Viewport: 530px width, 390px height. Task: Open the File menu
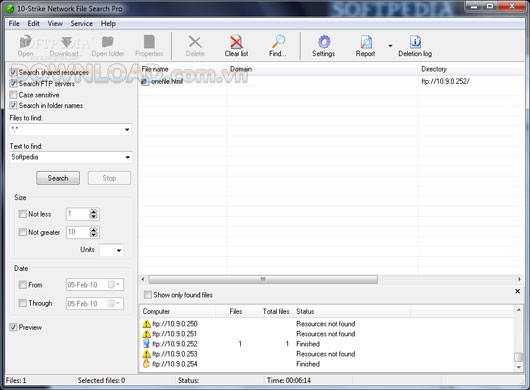tap(14, 23)
